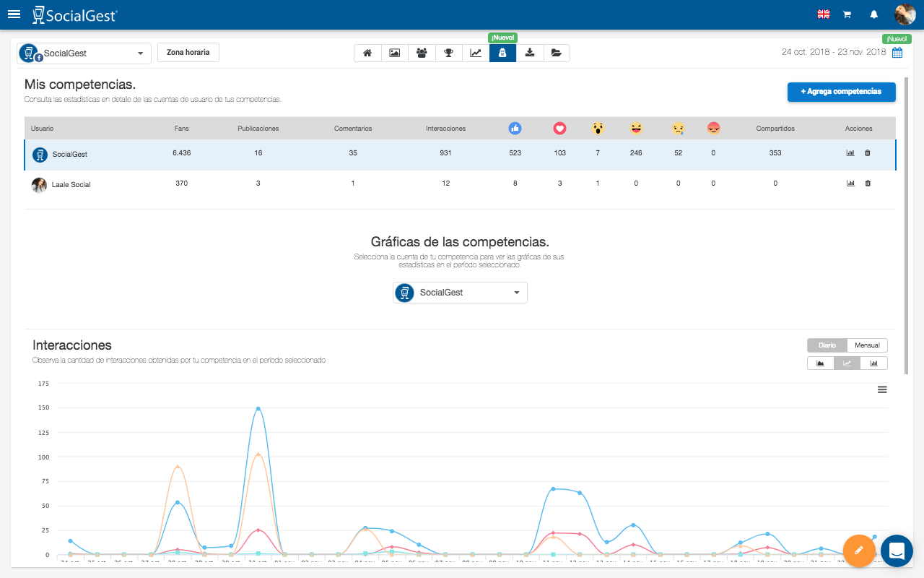This screenshot has height=578, width=924.
Task: Select the bar chart type icon
Action: pos(874,363)
